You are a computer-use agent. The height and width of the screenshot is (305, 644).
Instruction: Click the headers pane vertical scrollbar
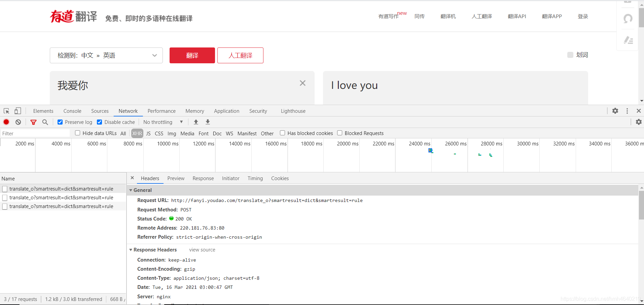coord(641,205)
